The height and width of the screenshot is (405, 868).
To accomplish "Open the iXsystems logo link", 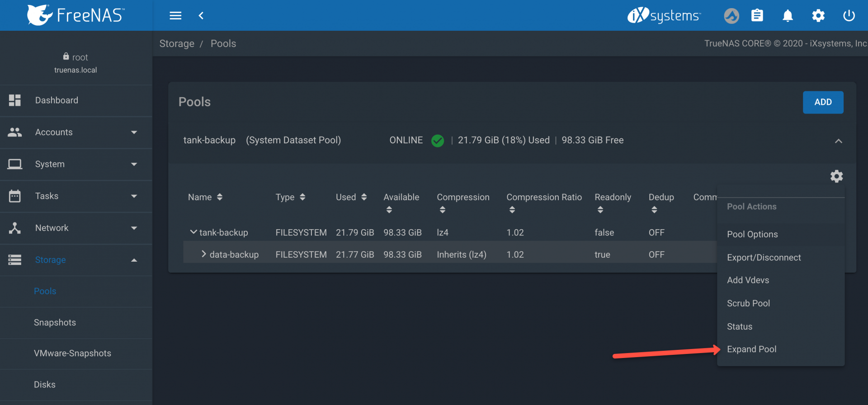I will point(664,15).
